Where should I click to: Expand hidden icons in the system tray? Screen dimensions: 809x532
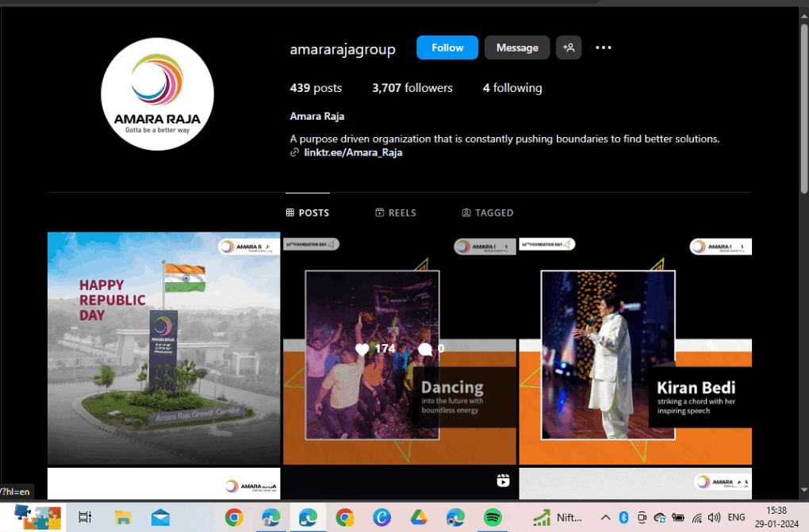coord(605,517)
